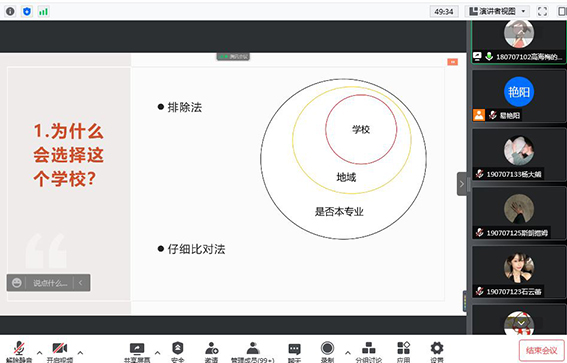Click the screen sharing indicator of 180707102
This screenshot has width=567, height=363.
point(477,56)
